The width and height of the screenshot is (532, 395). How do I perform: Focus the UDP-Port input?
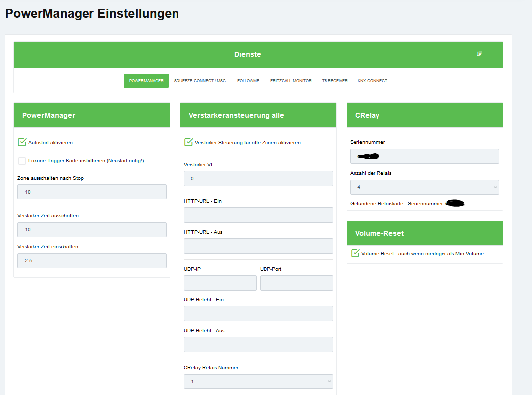(x=296, y=283)
